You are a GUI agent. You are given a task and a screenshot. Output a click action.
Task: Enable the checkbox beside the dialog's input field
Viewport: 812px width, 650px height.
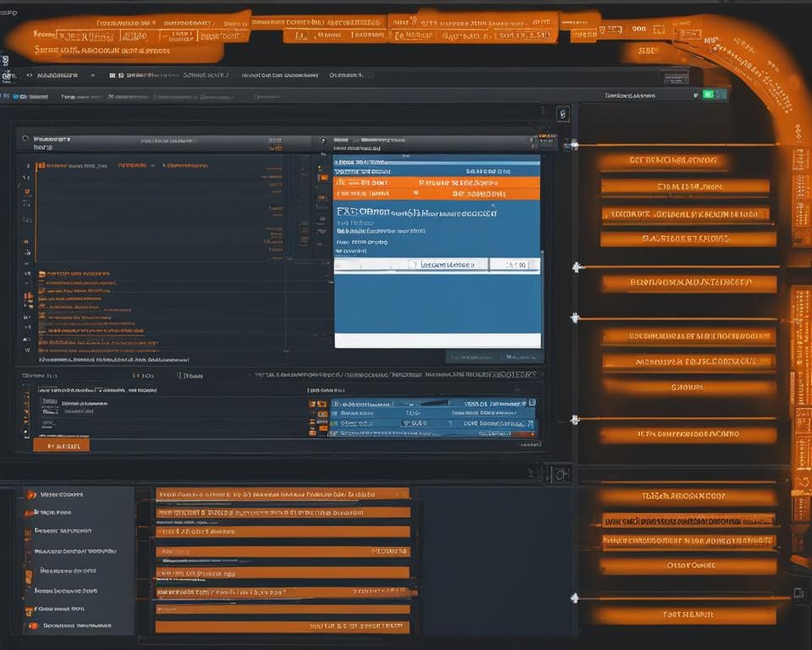click(412, 264)
